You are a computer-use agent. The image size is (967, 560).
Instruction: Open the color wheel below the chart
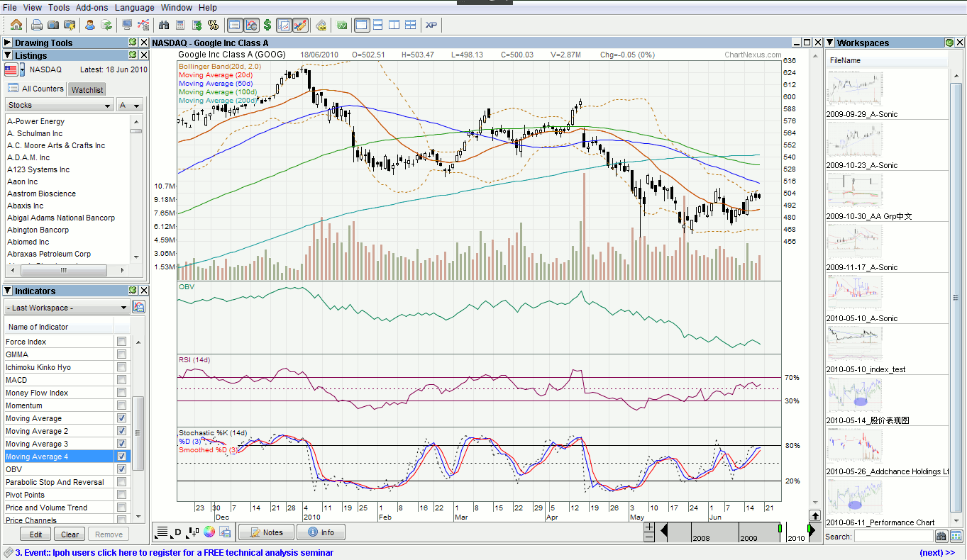pos(209,532)
